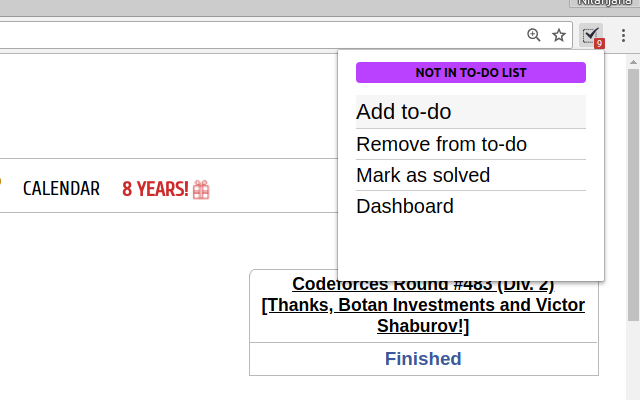
Task: Open the Chrome three-dot menu
Action: [623, 36]
